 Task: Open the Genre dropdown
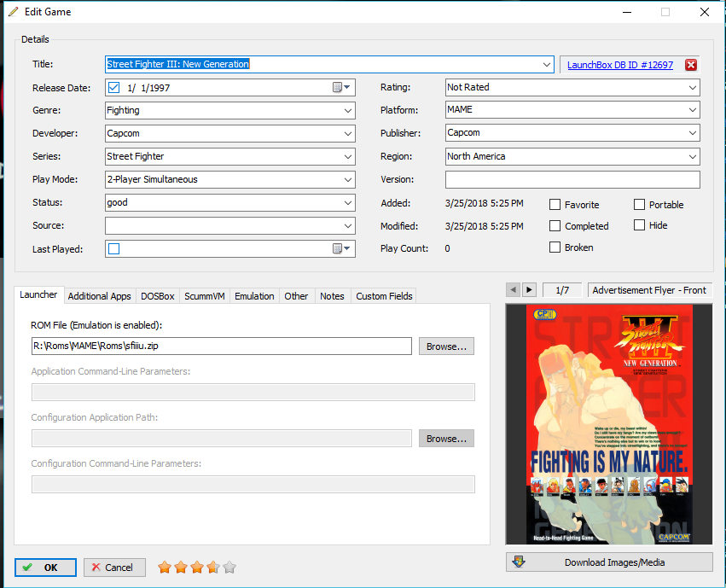point(348,111)
